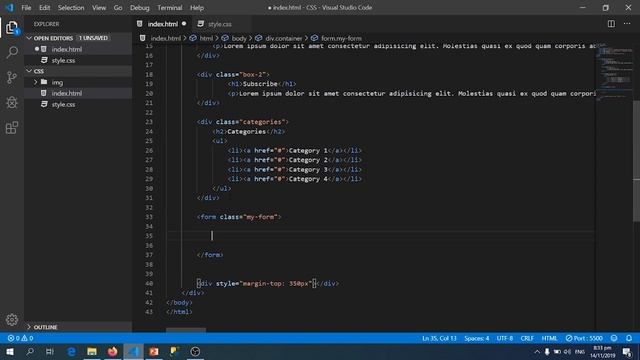This screenshot has height=360, width=640.
Task: Change CRLF end of line sequence
Action: [x=527, y=338]
